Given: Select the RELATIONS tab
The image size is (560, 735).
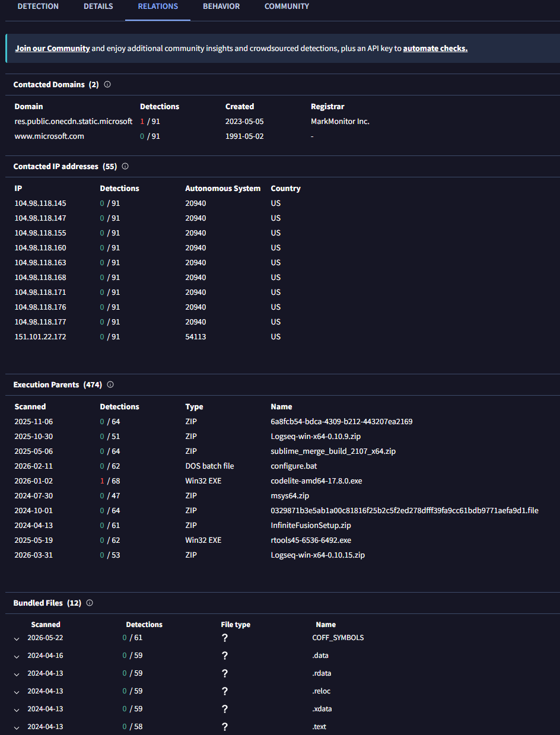Looking at the screenshot, I should (x=158, y=7).
